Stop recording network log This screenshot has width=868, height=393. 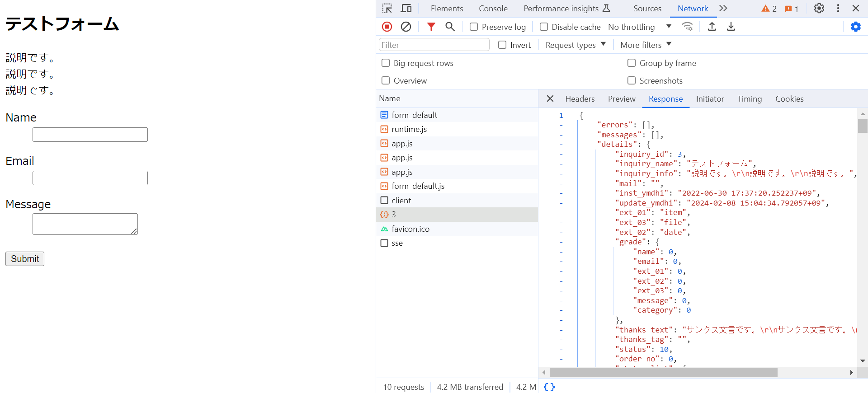(x=387, y=27)
